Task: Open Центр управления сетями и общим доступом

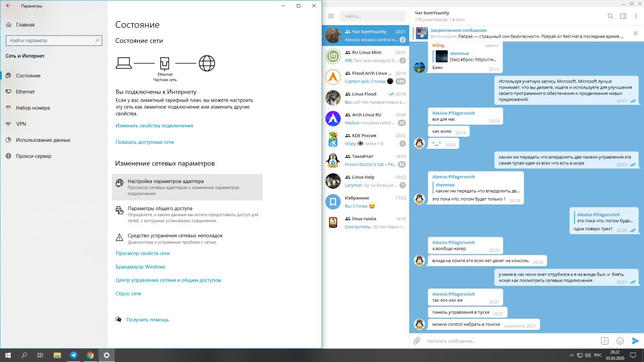Action: [x=169, y=280]
